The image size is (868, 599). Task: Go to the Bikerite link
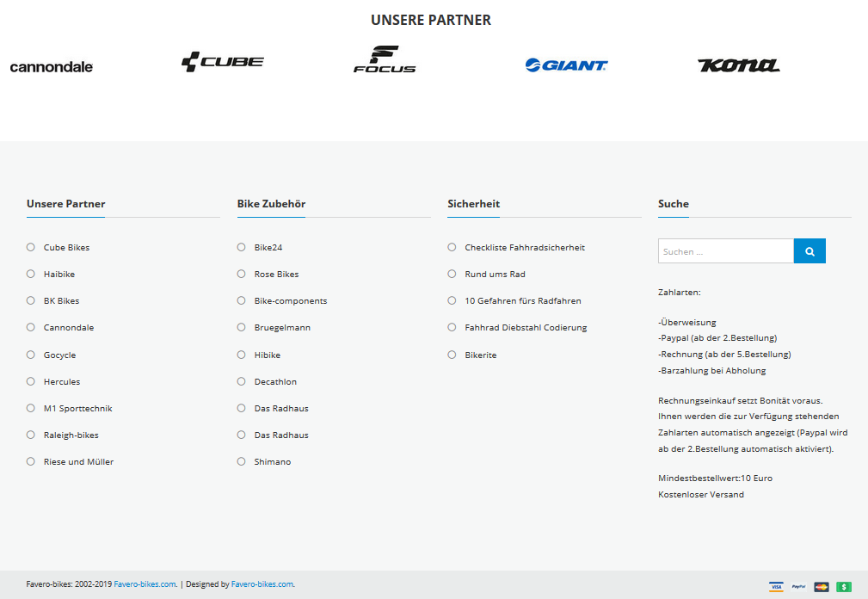point(481,355)
